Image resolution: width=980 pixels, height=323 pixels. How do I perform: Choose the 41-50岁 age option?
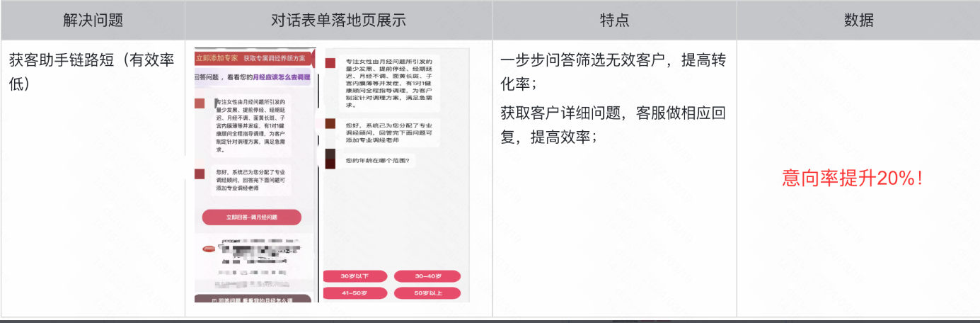355,293
